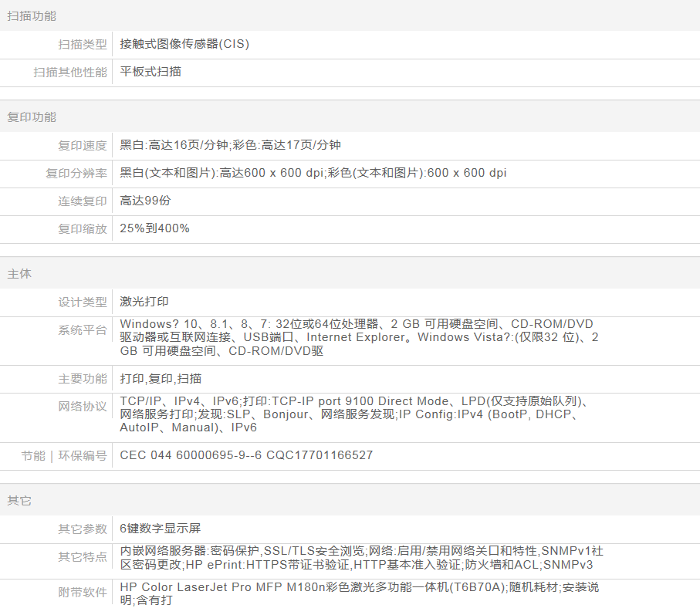Image resolution: width=700 pixels, height=615 pixels.
Task: Click the 网络协议 row label
Action: click(83, 407)
